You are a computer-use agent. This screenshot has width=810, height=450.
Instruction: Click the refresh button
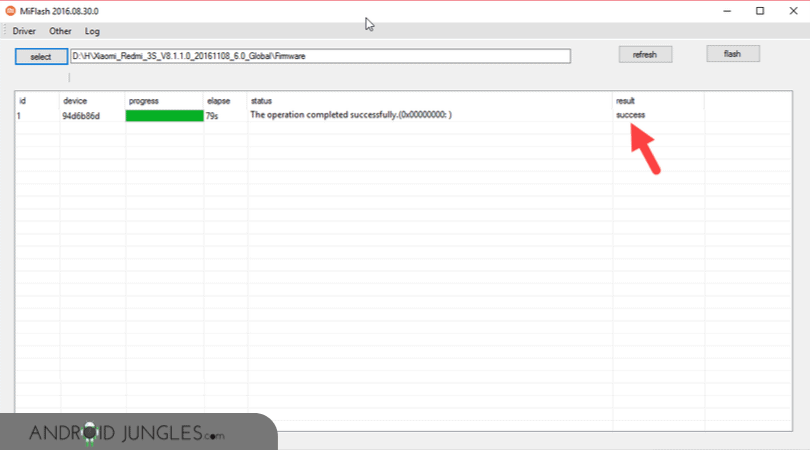click(x=645, y=54)
